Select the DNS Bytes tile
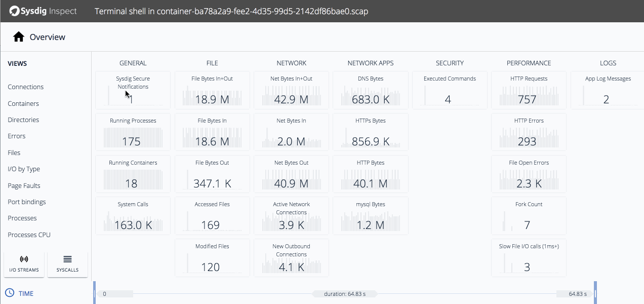 click(371, 90)
